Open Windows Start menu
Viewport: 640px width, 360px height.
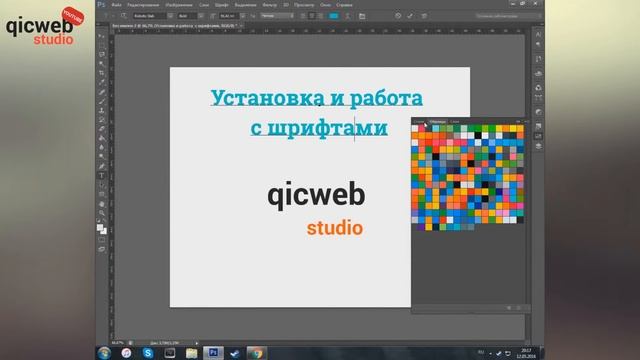104,353
